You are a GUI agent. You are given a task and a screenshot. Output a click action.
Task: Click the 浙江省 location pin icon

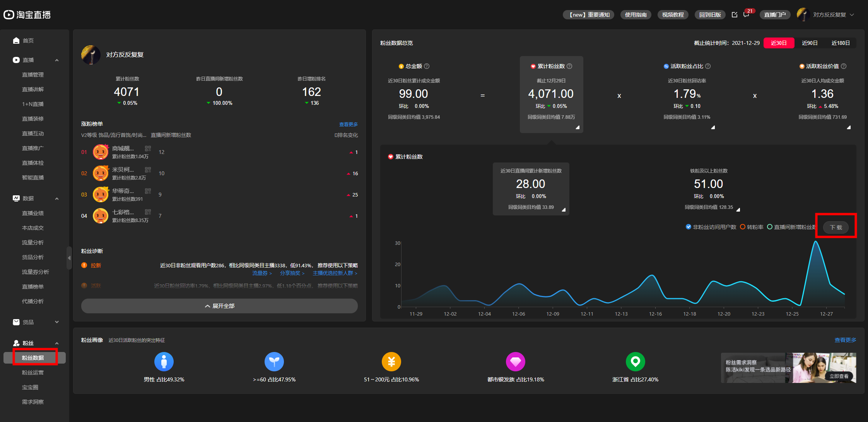[635, 362]
